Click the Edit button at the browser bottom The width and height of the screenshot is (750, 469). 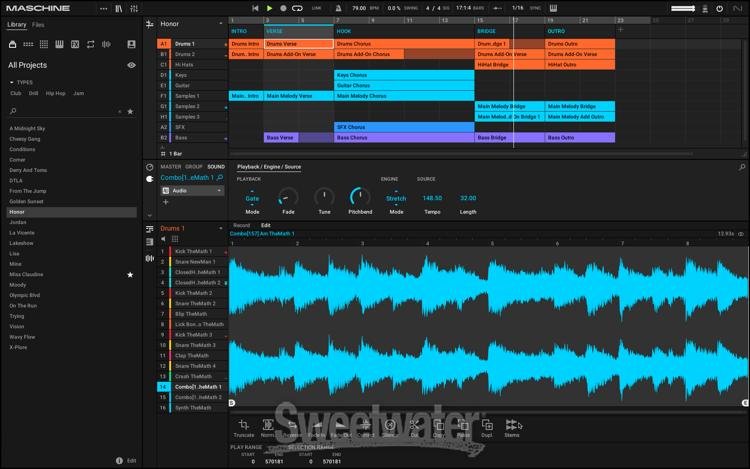(x=132, y=461)
